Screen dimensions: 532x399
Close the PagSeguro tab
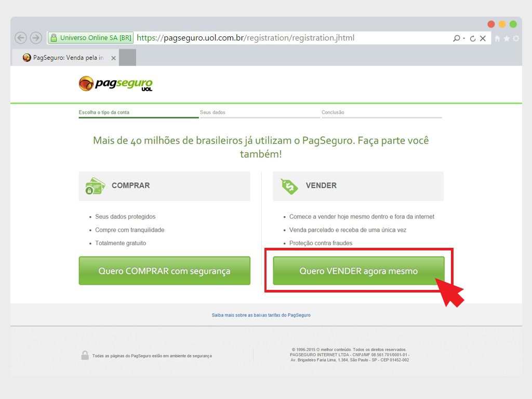[113, 58]
